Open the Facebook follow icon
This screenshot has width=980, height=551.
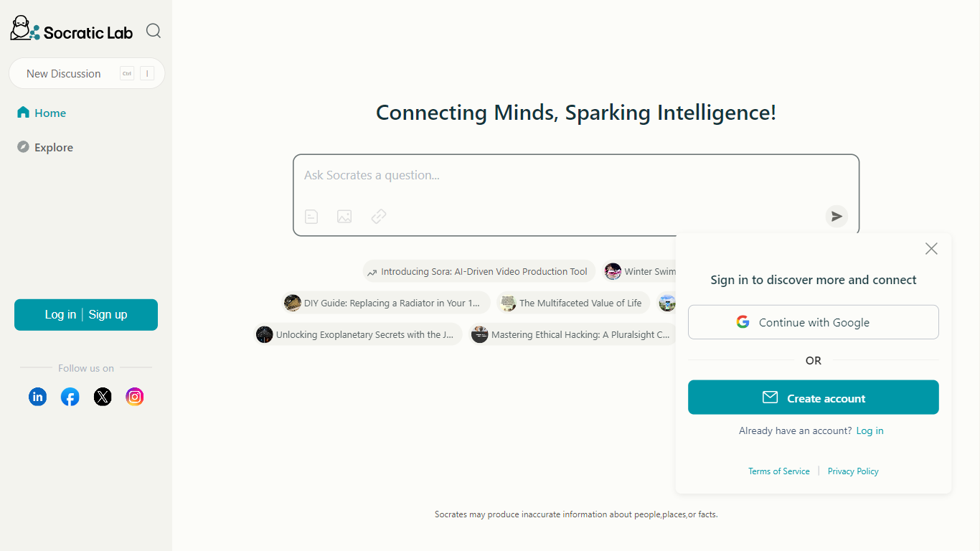(x=70, y=396)
